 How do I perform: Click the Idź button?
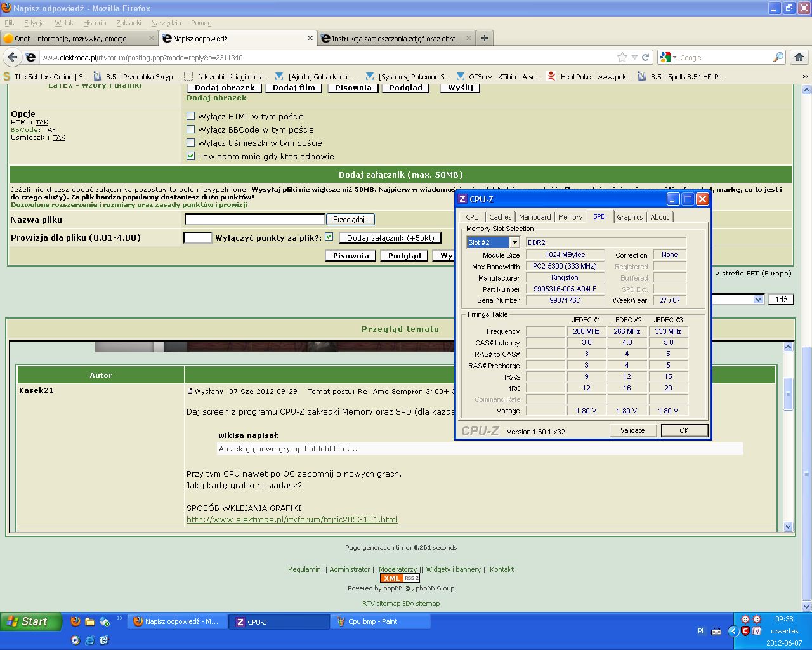click(781, 300)
